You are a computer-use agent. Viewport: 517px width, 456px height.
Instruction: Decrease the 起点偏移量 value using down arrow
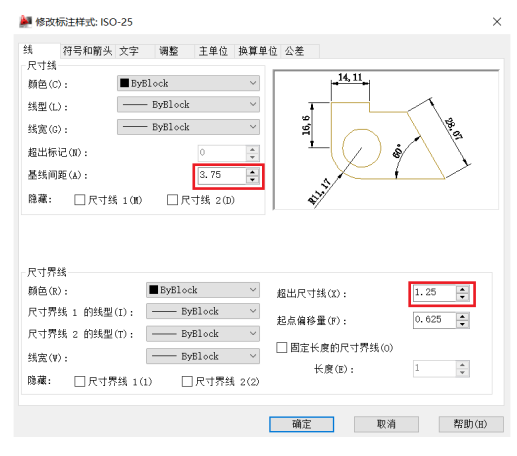pos(462,324)
